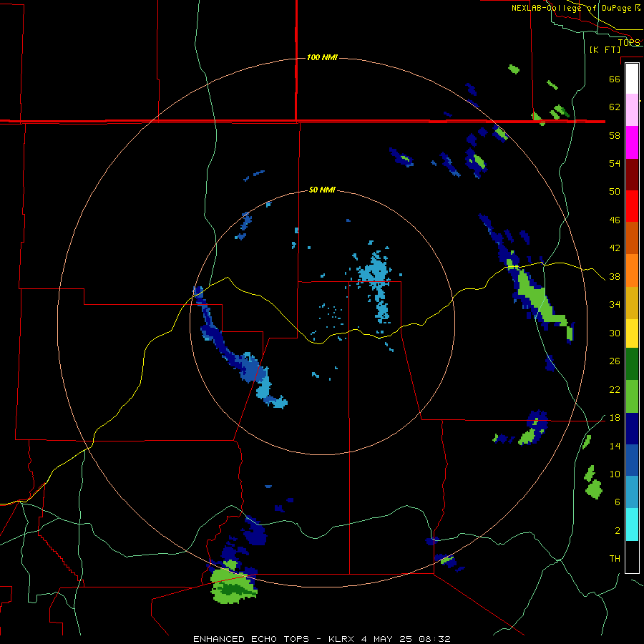Click the 30 legend value
This screenshot has width=644, height=644.
[615, 333]
